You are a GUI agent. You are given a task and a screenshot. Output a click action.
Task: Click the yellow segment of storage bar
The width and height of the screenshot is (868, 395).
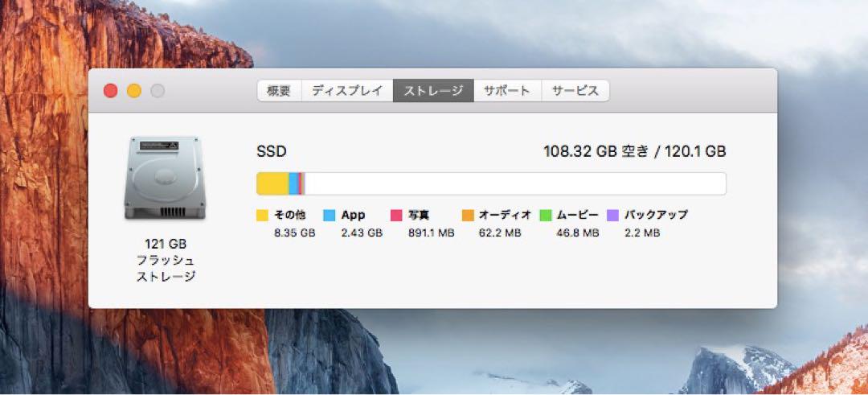pos(273,184)
